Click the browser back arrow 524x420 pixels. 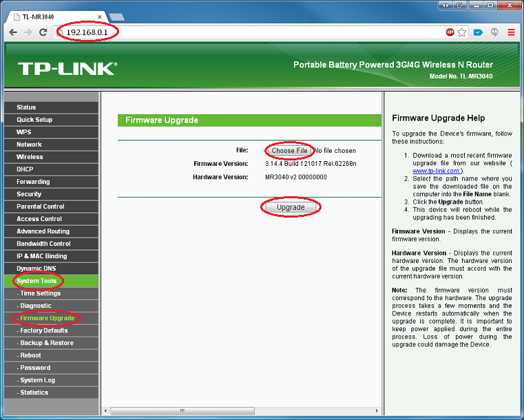13,32
